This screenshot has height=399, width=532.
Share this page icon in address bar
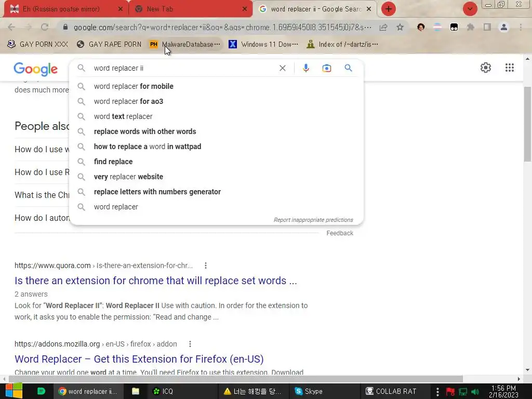(x=383, y=27)
